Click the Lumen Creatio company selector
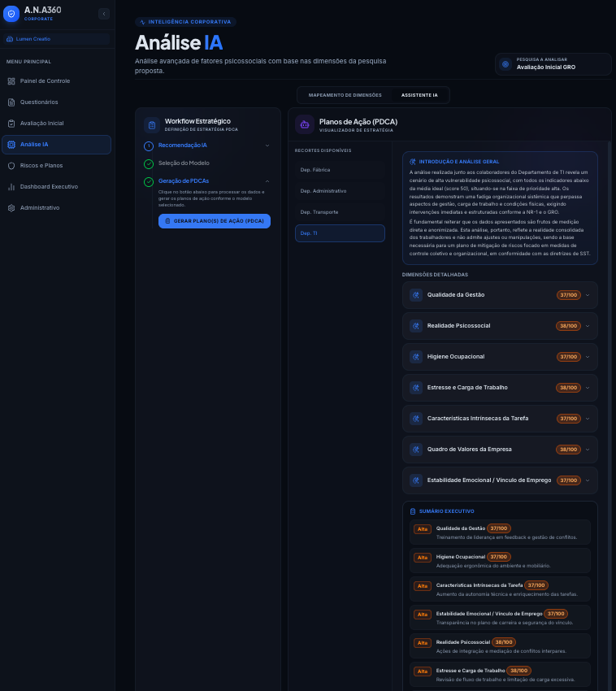616x691 pixels. point(56,39)
